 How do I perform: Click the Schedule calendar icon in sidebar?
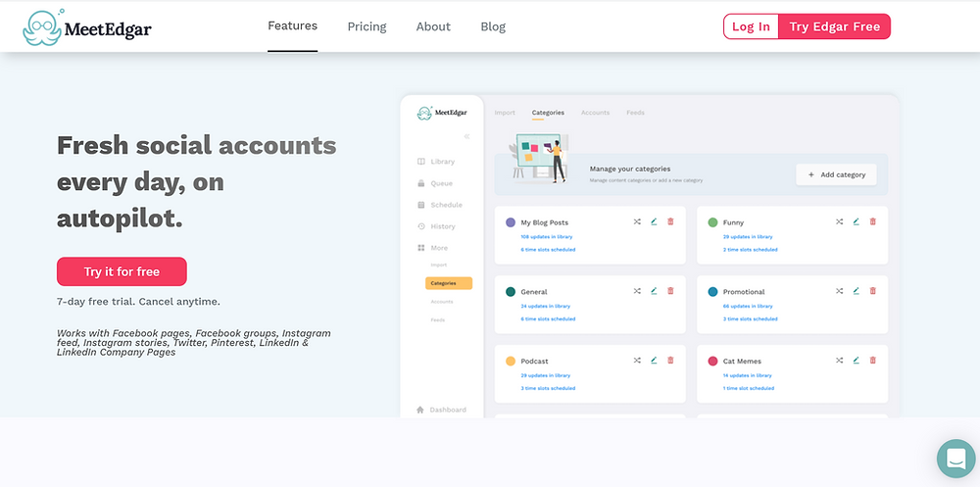[x=421, y=205]
